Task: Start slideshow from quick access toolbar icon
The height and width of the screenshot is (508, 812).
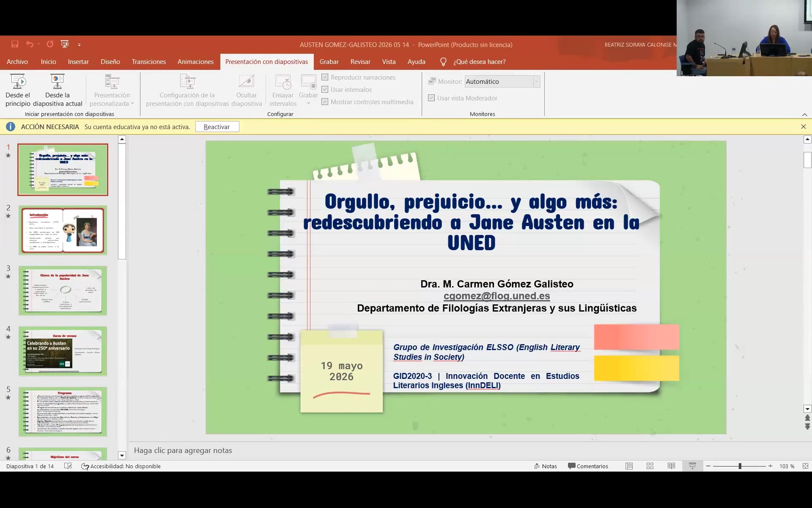Action: (x=65, y=44)
